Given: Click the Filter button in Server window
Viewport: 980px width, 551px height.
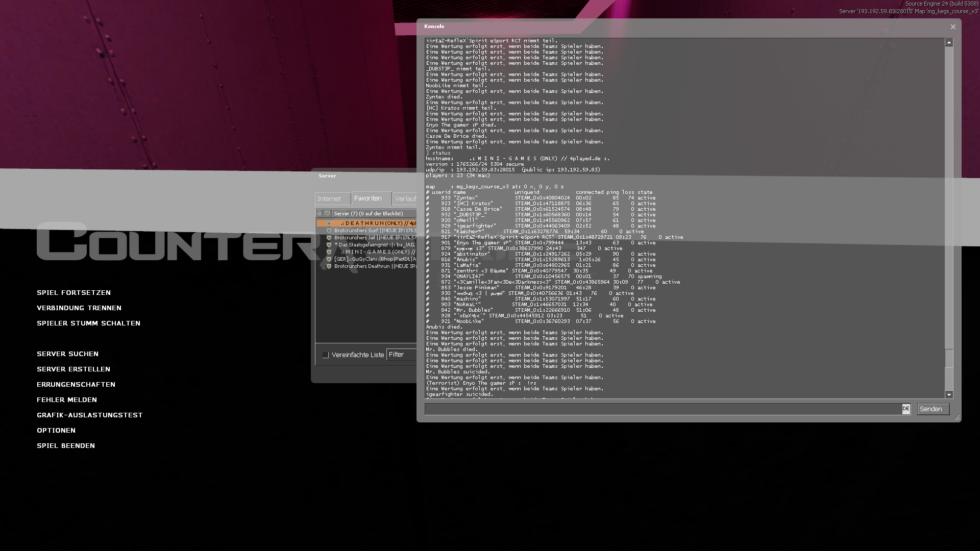Looking at the screenshot, I should pyautogui.click(x=402, y=355).
